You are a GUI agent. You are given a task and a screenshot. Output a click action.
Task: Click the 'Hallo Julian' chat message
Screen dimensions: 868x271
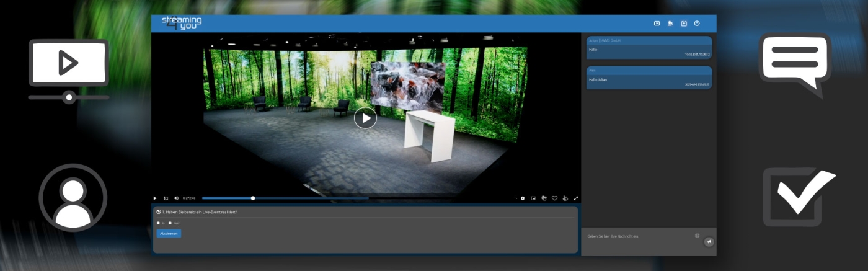649,78
